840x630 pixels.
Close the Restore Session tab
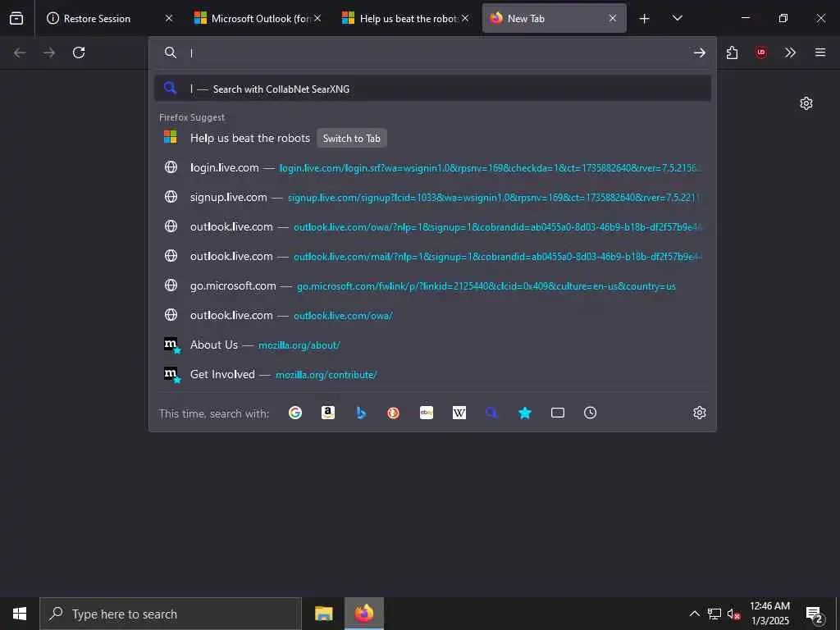(169, 18)
